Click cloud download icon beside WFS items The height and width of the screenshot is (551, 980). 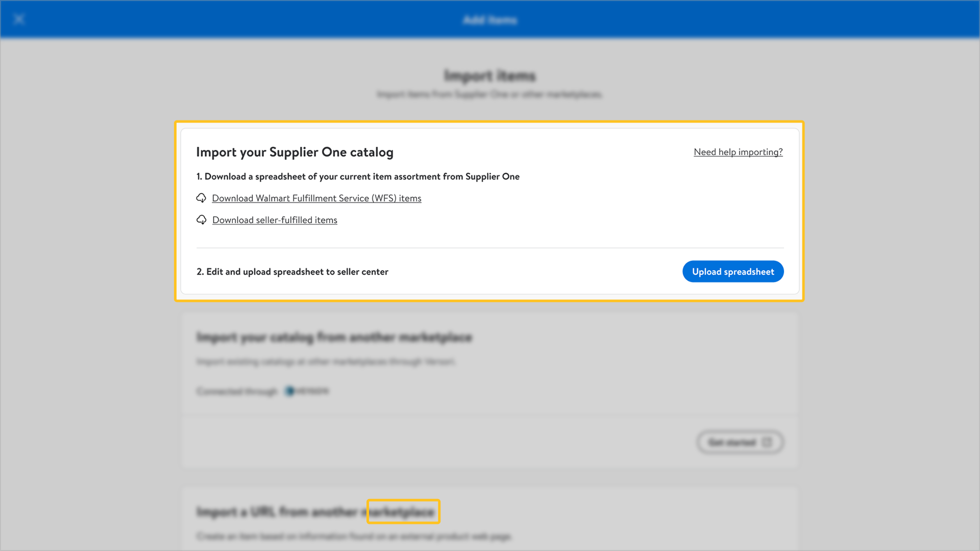[x=201, y=198]
